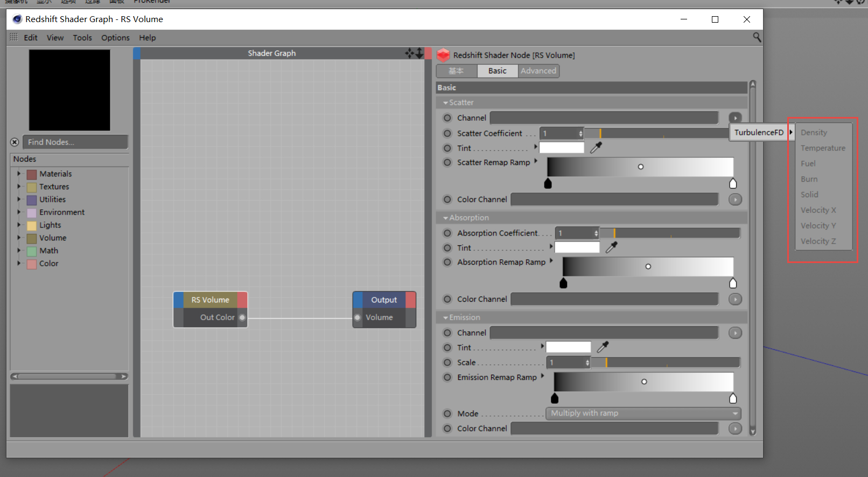Collapse the Absorption section

445,218
